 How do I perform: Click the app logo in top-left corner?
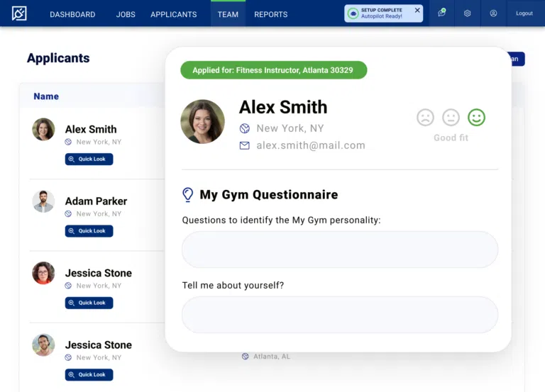click(19, 13)
